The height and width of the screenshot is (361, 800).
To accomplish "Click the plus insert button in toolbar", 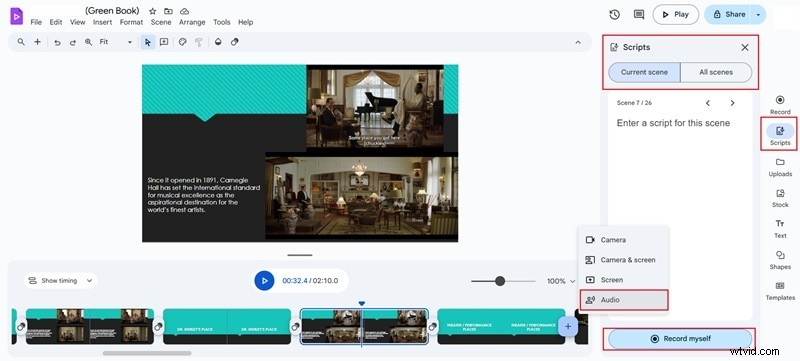I will tap(37, 42).
